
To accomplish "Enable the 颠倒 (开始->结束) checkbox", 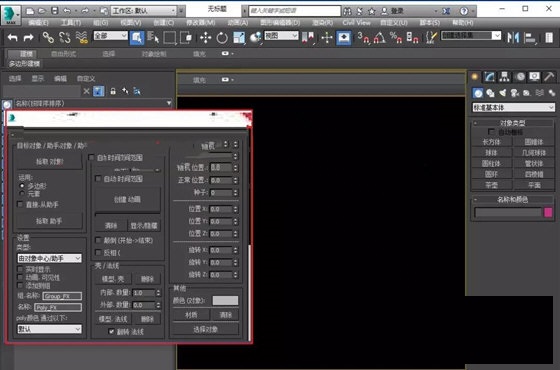I will [98, 240].
